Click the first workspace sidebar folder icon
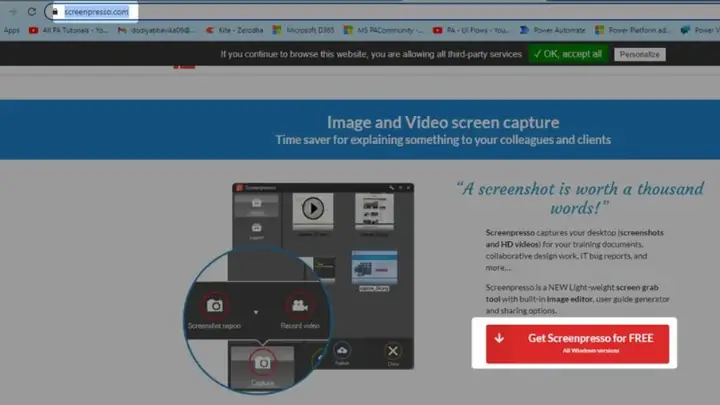Screen dimensions: 720x405 (x=256, y=203)
